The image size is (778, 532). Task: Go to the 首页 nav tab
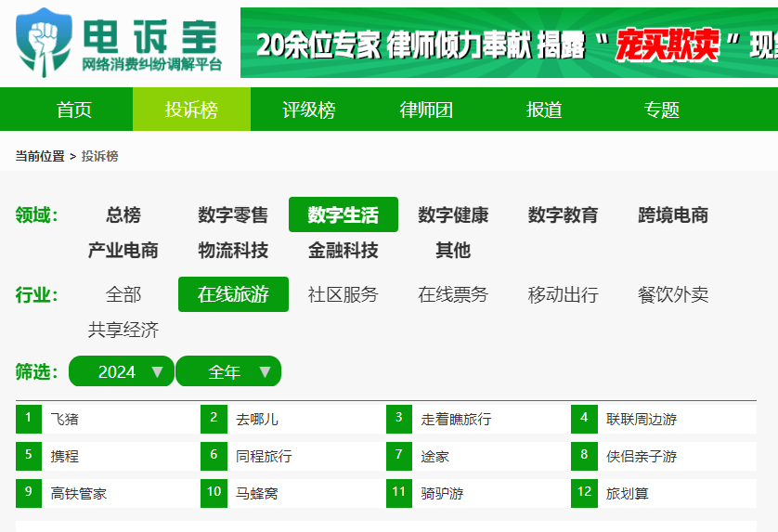click(x=74, y=110)
